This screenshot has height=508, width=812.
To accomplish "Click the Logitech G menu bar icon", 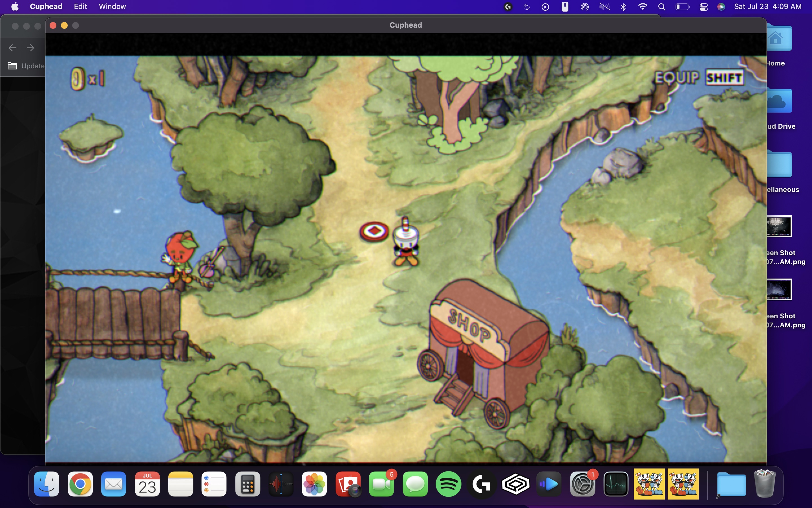I will [508, 7].
